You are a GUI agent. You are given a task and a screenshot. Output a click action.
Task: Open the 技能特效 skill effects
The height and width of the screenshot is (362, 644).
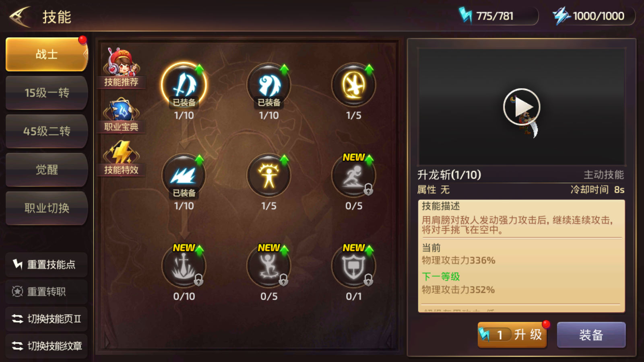(121, 158)
